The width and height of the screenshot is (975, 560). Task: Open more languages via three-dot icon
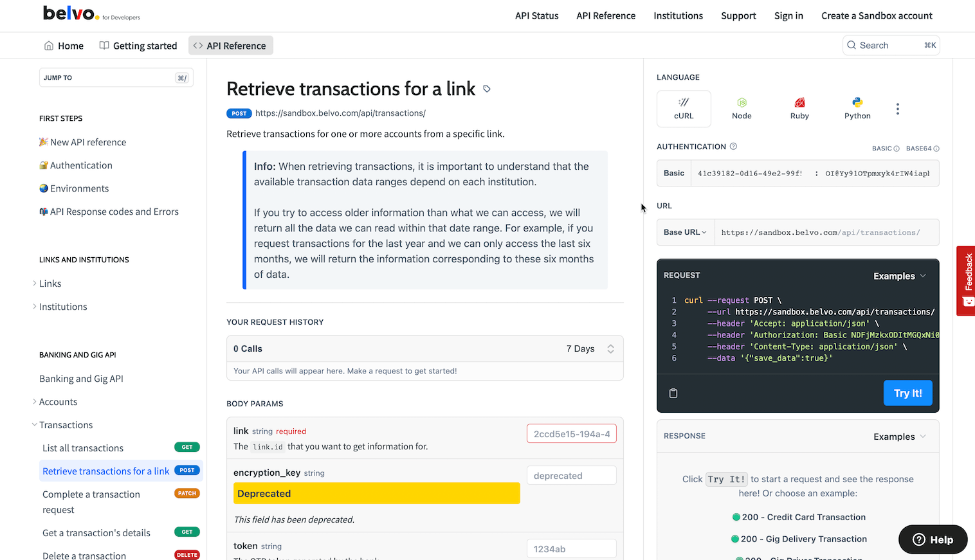click(898, 109)
